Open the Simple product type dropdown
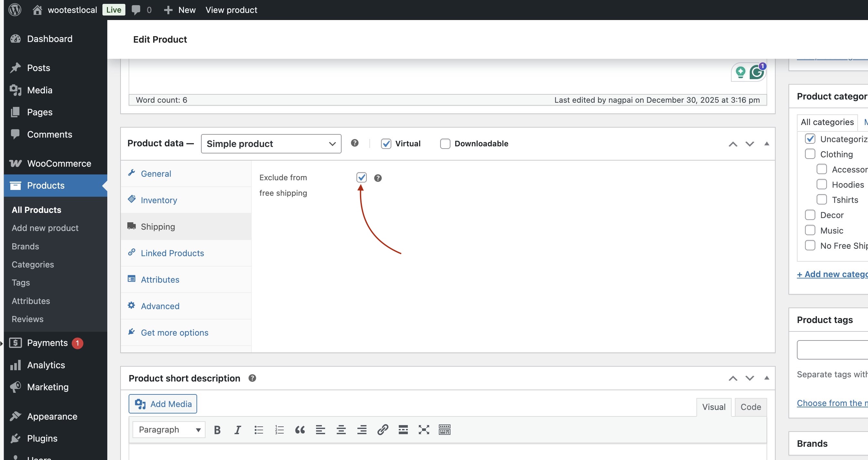 coord(271,144)
